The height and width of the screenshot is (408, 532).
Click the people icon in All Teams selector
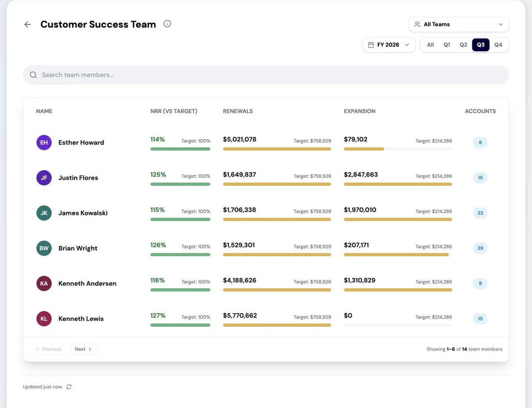tap(417, 25)
